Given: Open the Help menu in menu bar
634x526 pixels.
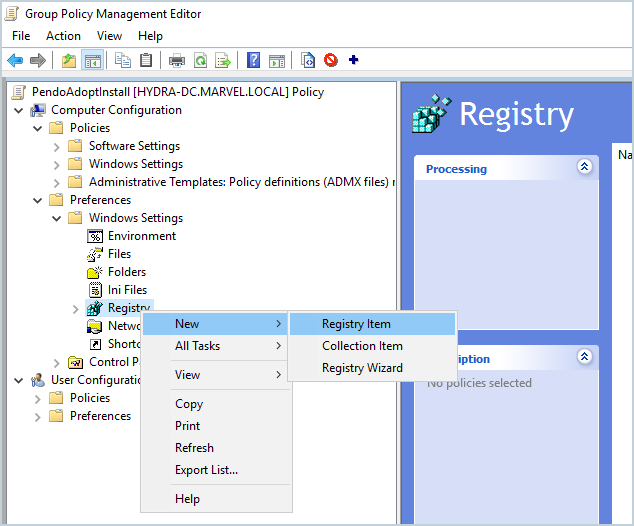Looking at the screenshot, I should click(150, 36).
